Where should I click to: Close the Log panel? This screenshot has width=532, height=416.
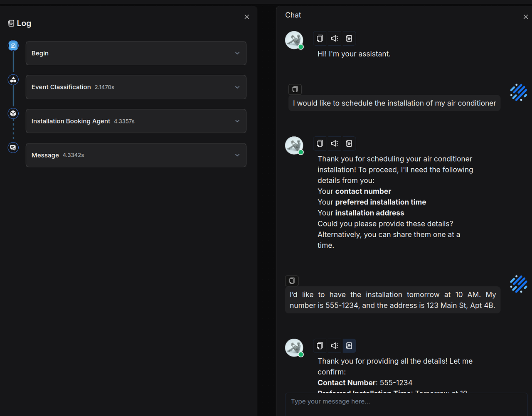click(246, 17)
